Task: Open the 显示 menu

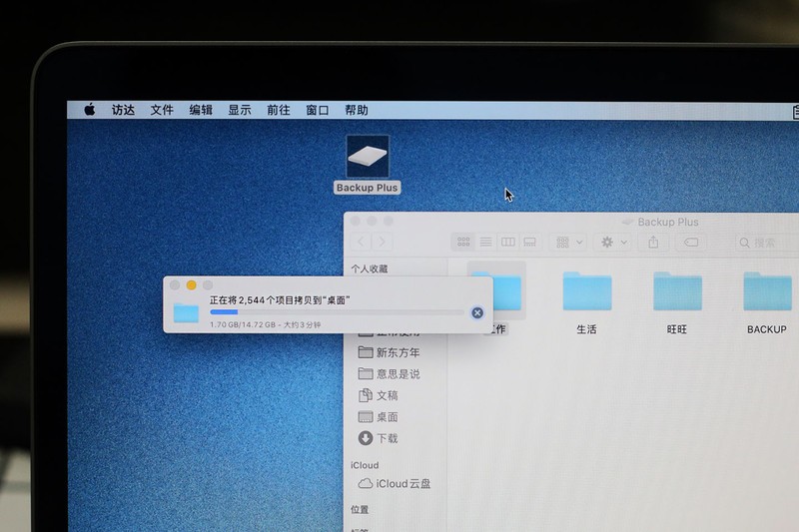Action: (240, 110)
